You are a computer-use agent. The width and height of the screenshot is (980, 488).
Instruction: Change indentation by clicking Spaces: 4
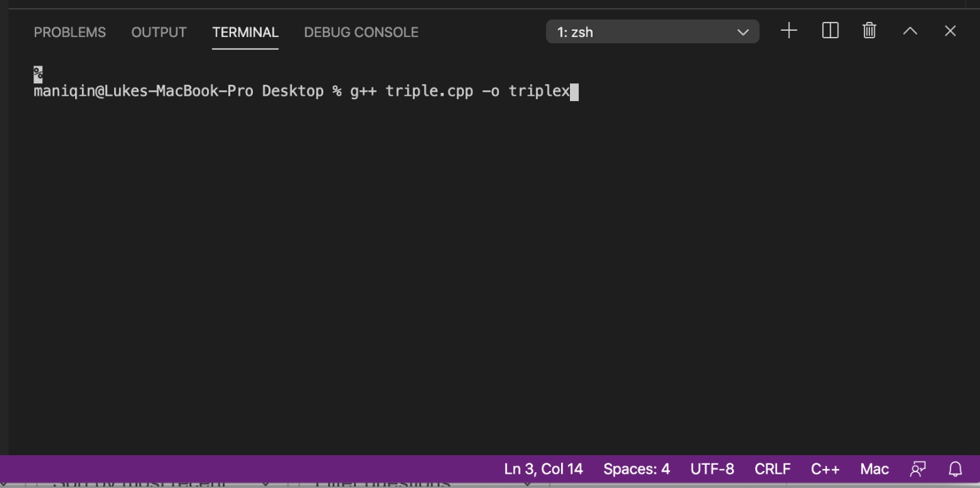click(636, 469)
